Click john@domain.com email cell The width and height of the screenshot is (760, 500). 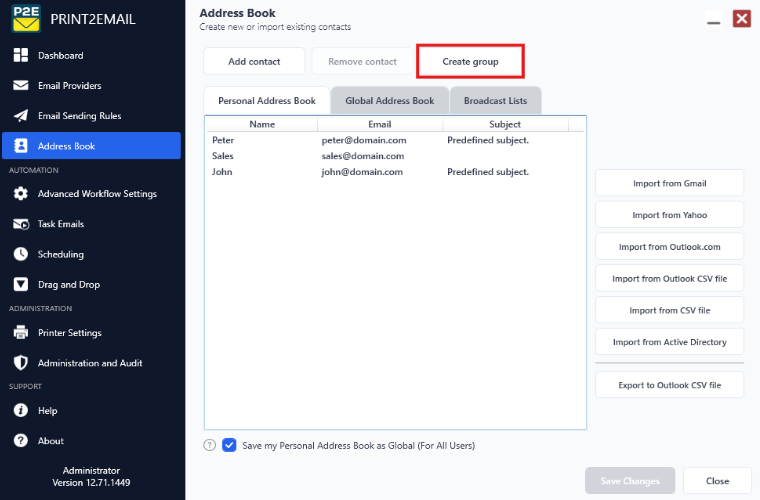[x=362, y=172]
